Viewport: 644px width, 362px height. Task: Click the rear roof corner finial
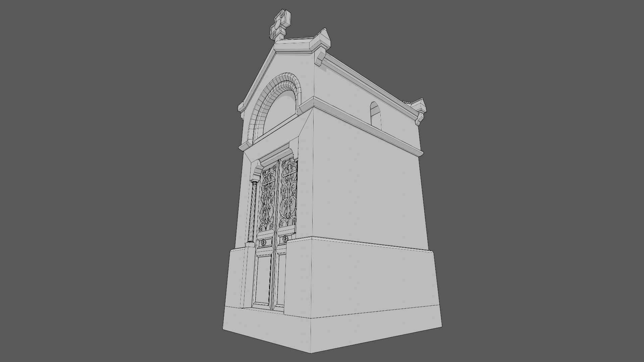tap(420, 107)
